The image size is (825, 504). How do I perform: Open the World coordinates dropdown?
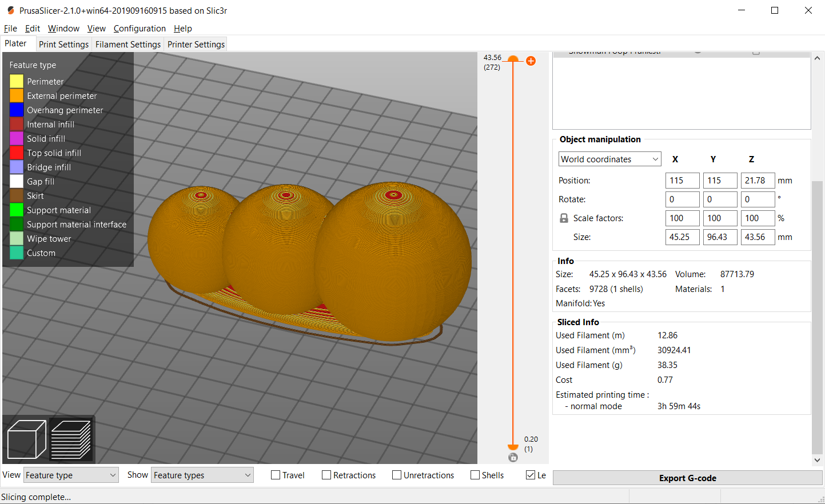click(609, 159)
